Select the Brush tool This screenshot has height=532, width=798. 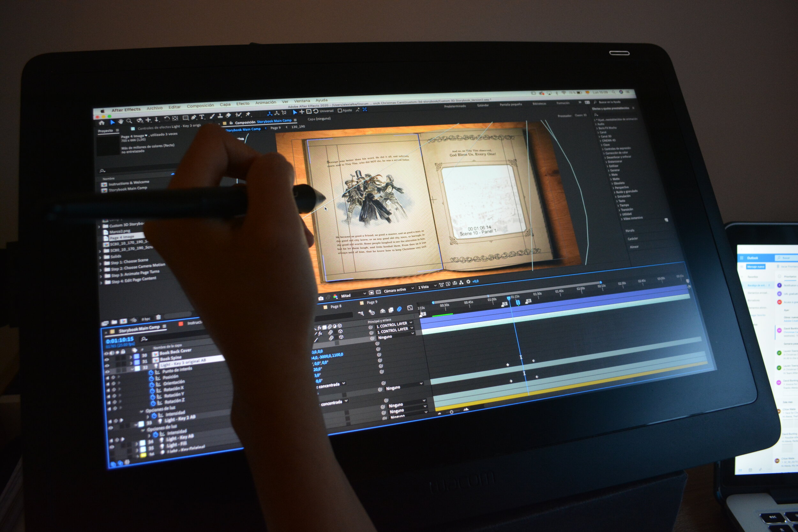212,116
